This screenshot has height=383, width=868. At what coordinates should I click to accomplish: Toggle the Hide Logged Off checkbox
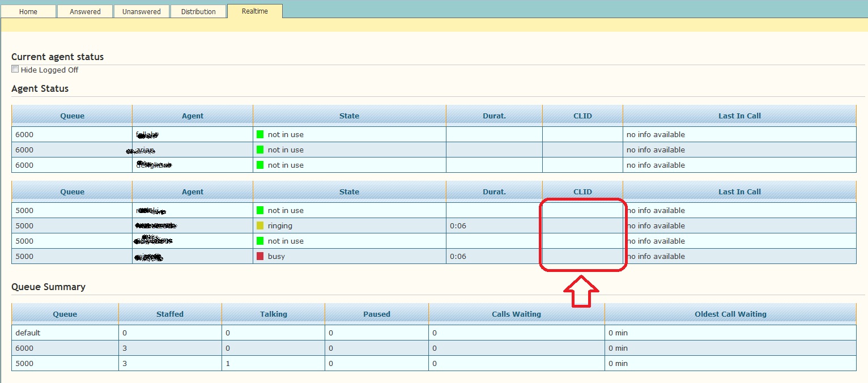click(15, 70)
